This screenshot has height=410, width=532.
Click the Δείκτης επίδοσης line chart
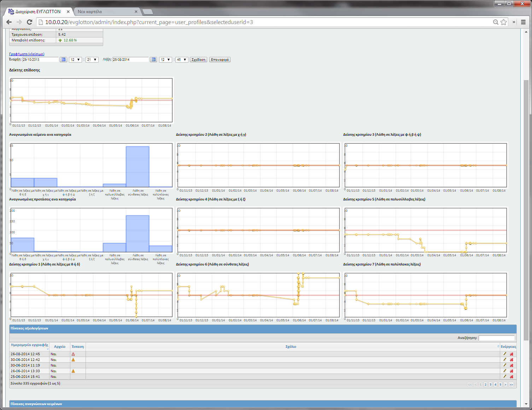92,100
